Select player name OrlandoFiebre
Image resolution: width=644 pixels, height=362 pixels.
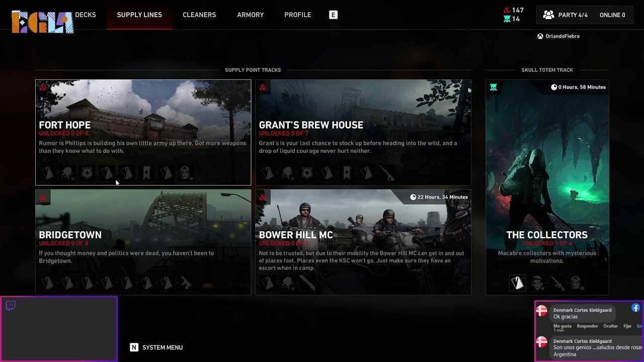coord(562,36)
